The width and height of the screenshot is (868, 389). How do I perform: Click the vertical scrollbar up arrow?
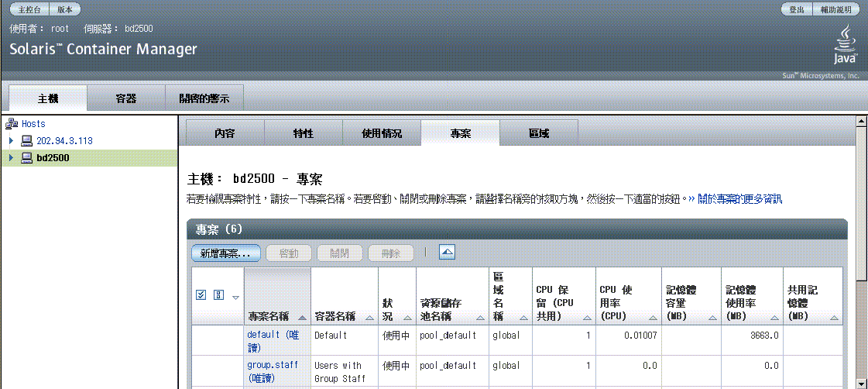(x=861, y=120)
